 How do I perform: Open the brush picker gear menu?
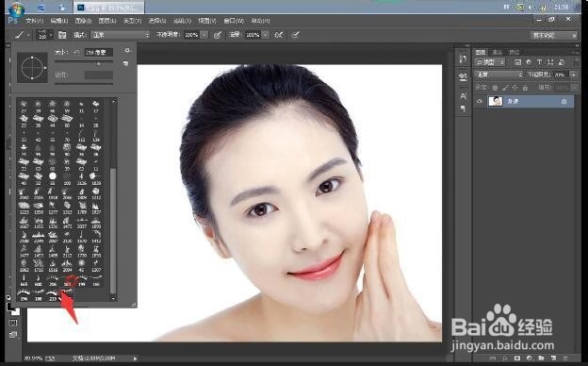point(127,50)
